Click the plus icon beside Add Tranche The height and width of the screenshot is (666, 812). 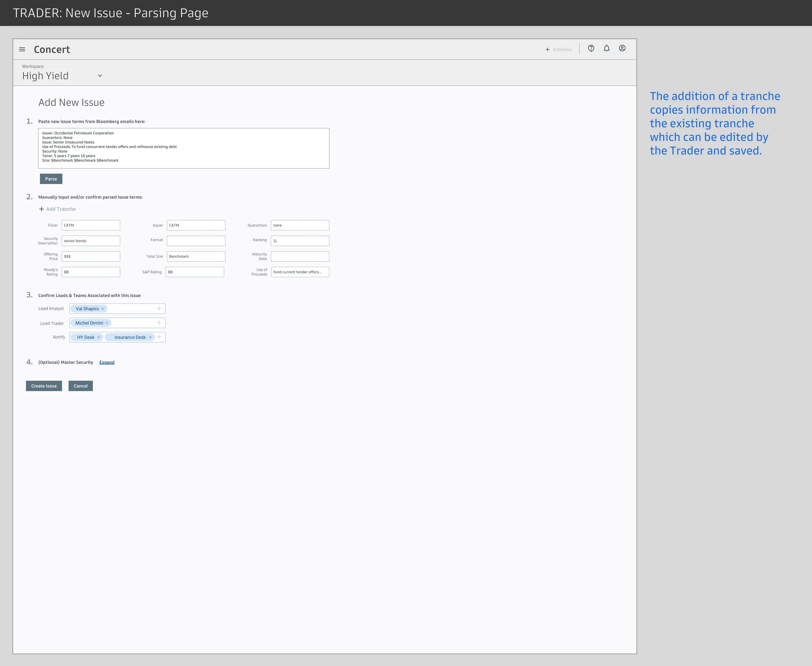[42, 209]
